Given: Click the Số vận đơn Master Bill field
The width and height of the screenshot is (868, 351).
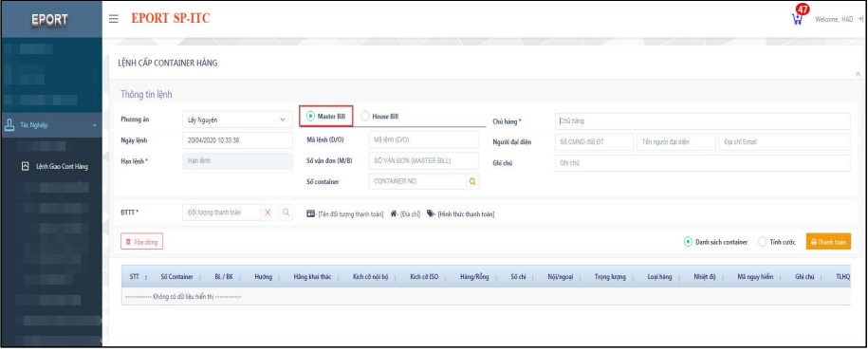Looking at the screenshot, I should coord(423,160).
